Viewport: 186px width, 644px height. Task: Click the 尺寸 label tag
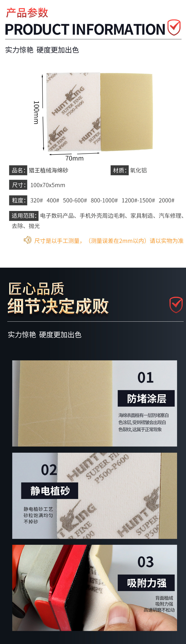coord(18,185)
